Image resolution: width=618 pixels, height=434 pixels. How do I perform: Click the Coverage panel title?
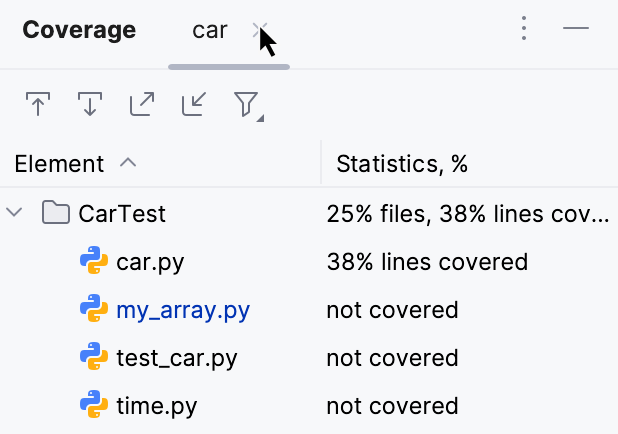[79, 30]
